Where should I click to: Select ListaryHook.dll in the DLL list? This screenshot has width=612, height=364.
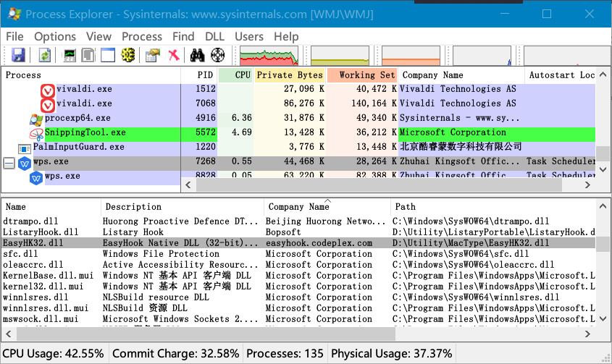(x=298, y=232)
